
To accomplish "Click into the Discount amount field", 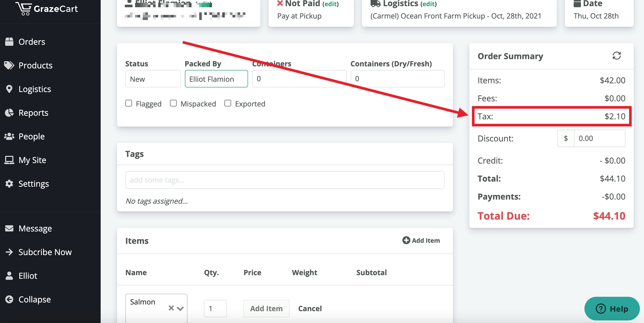I will 599,138.
